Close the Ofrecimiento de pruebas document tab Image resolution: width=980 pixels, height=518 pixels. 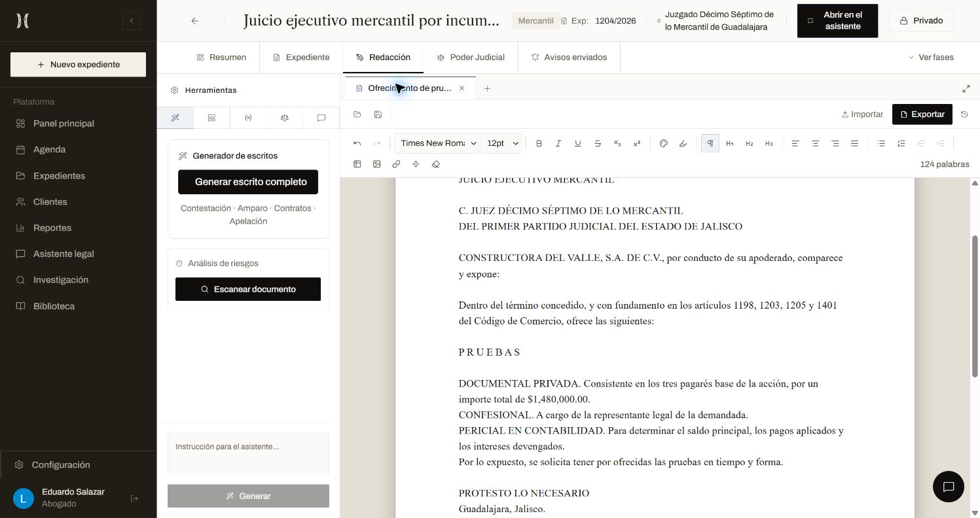tap(462, 88)
